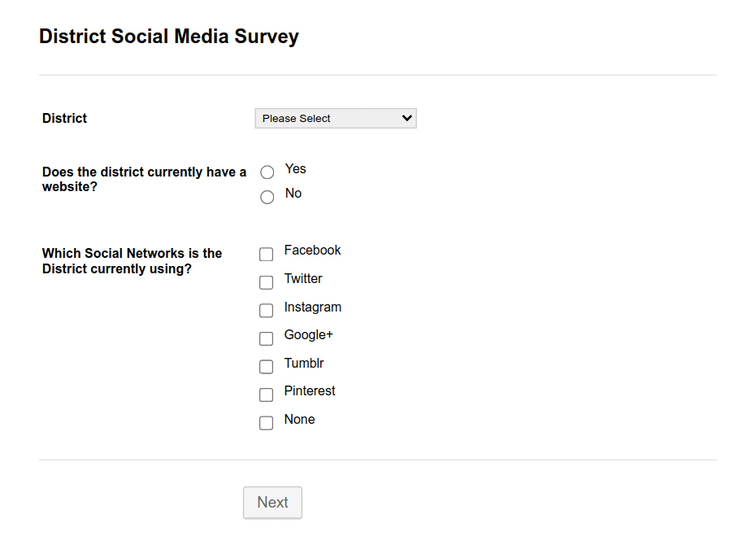Mark the Pinterest checkbox
Screen dimensions: 756x545
point(266,395)
